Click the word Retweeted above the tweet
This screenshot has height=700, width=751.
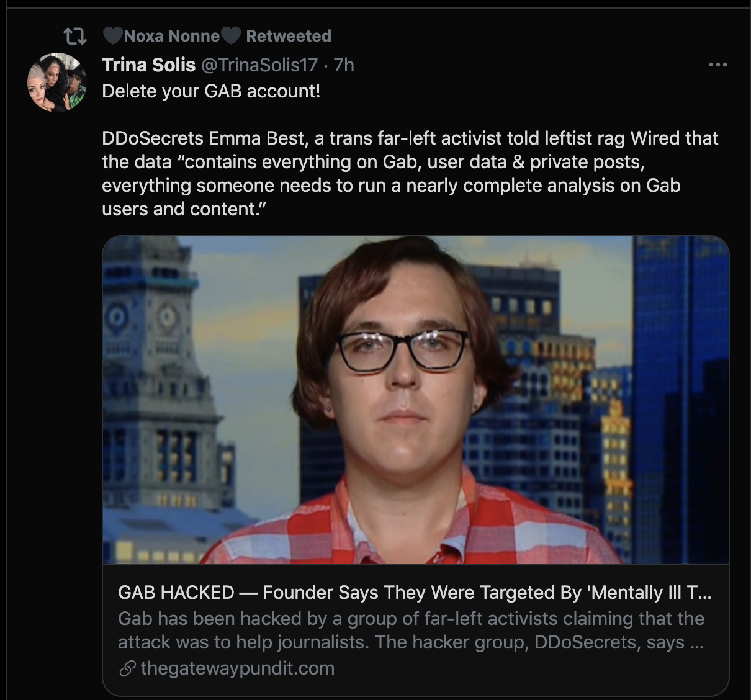pyautogui.click(x=289, y=36)
